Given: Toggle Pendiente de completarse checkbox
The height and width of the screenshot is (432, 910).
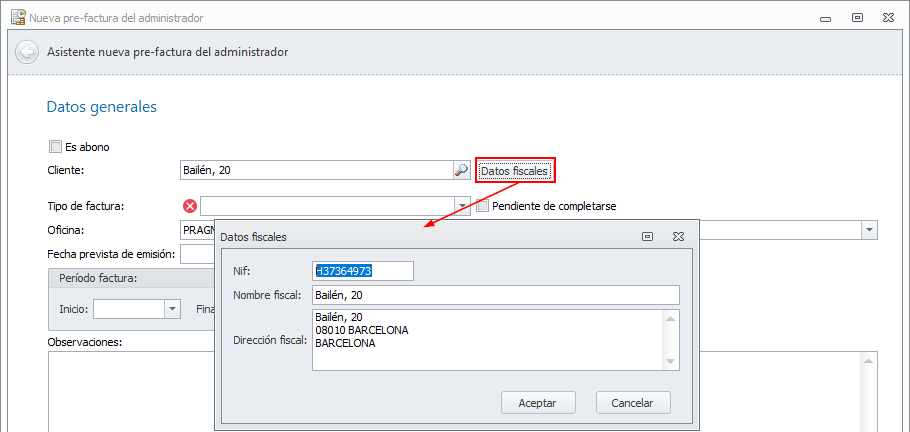Looking at the screenshot, I should point(482,206).
